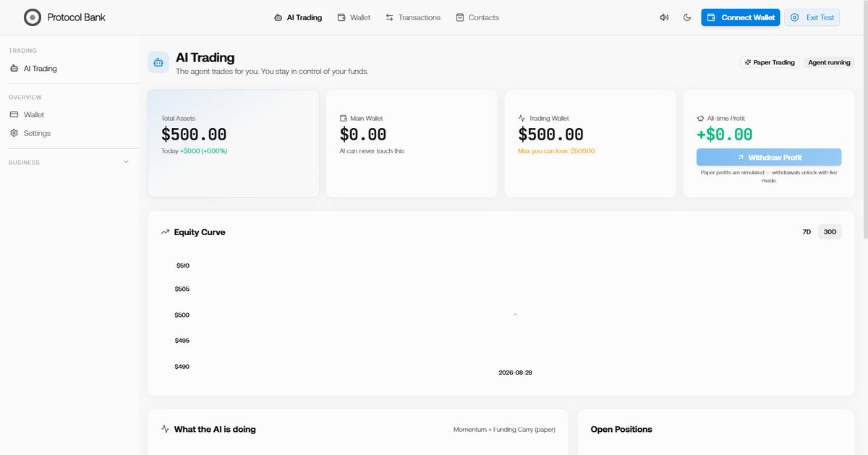Click the Open Positions heading
Viewport: 868px width, 455px height.
[621, 429]
